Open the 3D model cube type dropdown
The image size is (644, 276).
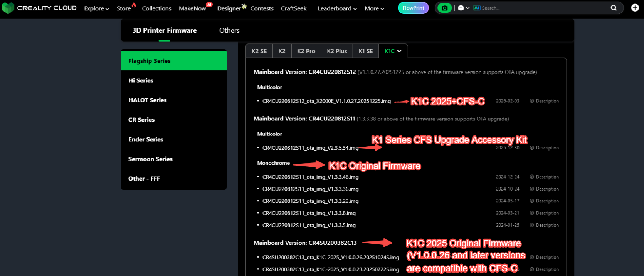[x=464, y=8]
